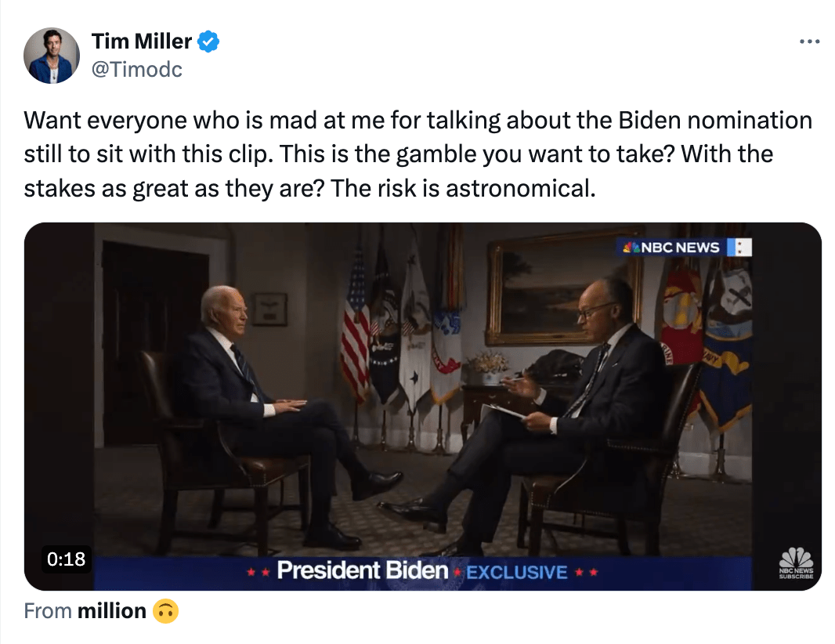Open the "million" video source link
This screenshot has width=835, height=644.
coord(112,611)
